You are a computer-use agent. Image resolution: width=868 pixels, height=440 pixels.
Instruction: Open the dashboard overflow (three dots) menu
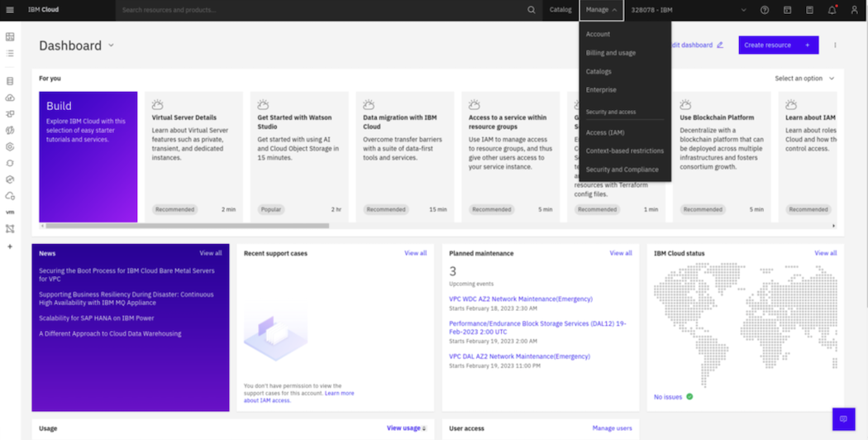click(835, 45)
